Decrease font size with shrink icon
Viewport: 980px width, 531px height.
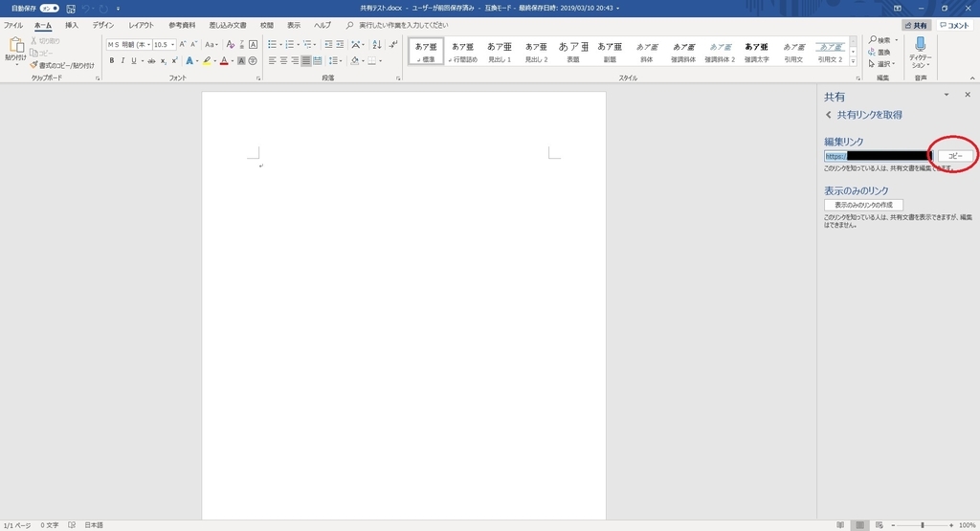tap(193, 44)
